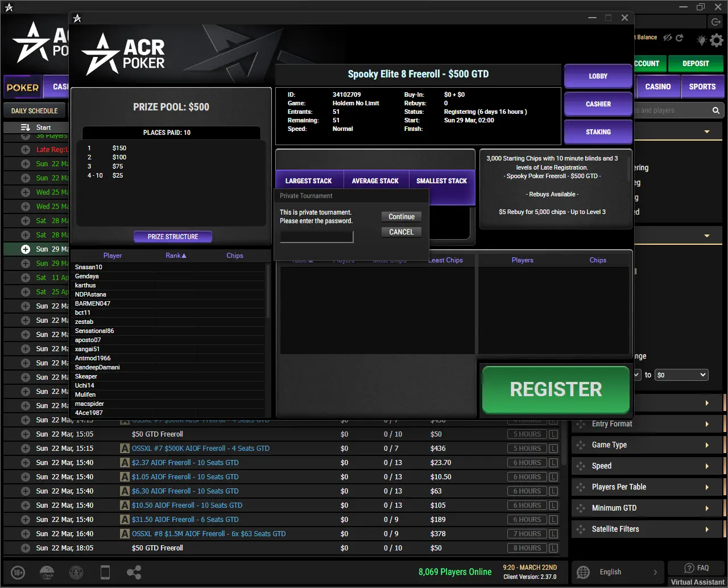Screen dimensions: 728x588
Task: Click the green REGISTER button
Action: [x=555, y=389]
